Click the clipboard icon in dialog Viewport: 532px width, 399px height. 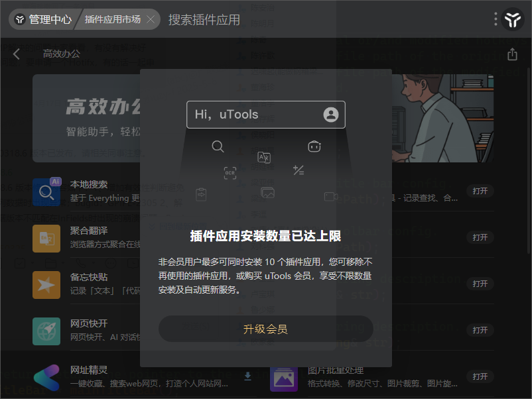point(201,195)
